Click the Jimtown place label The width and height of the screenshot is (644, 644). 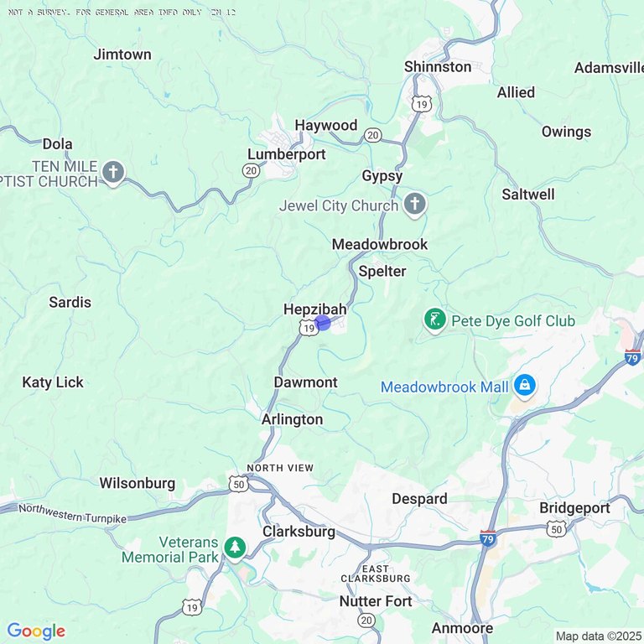[x=122, y=55]
